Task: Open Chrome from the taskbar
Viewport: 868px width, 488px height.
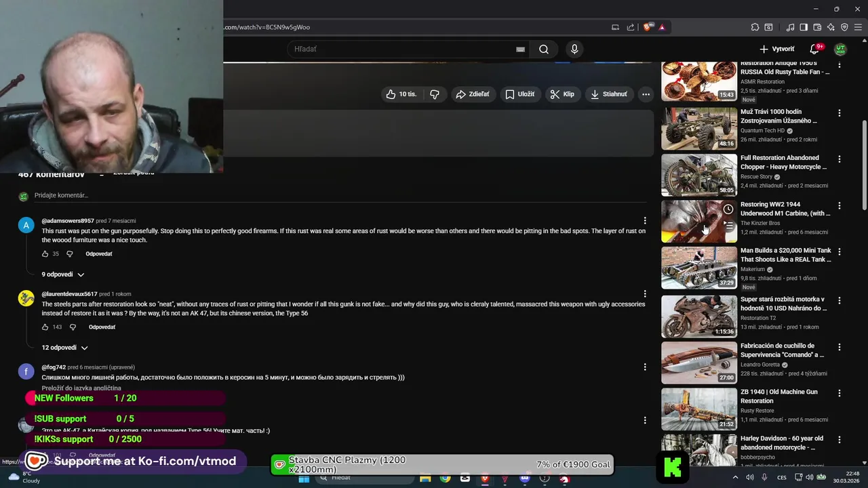Action: [445, 479]
